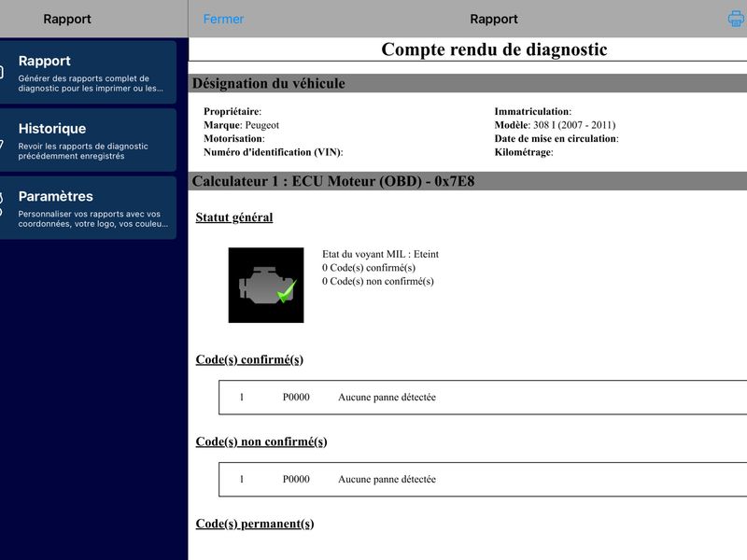Select P0000 in the non-confirmed codes table
This screenshot has width=747, height=560.
(296, 479)
